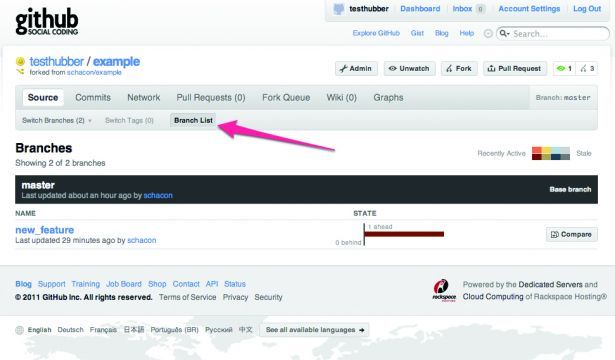The image size is (615, 360).
Task: Switch language to Français
Action: point(103,330)
